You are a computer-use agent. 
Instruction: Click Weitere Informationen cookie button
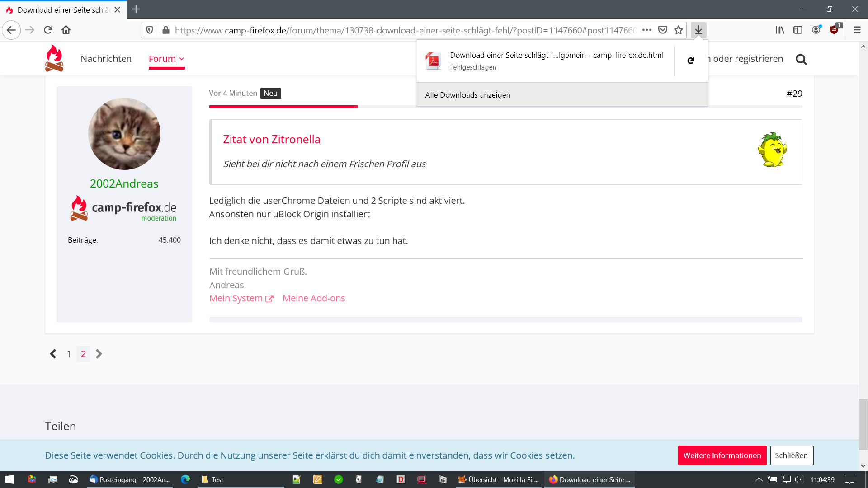tap(722, 455)
